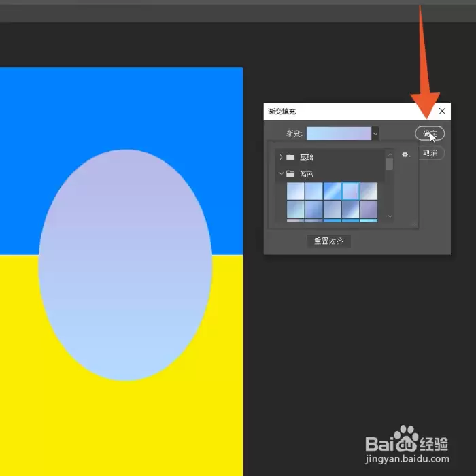
Task: Click the preset list scroll-up arrow
Action: (x=390, y=154)
